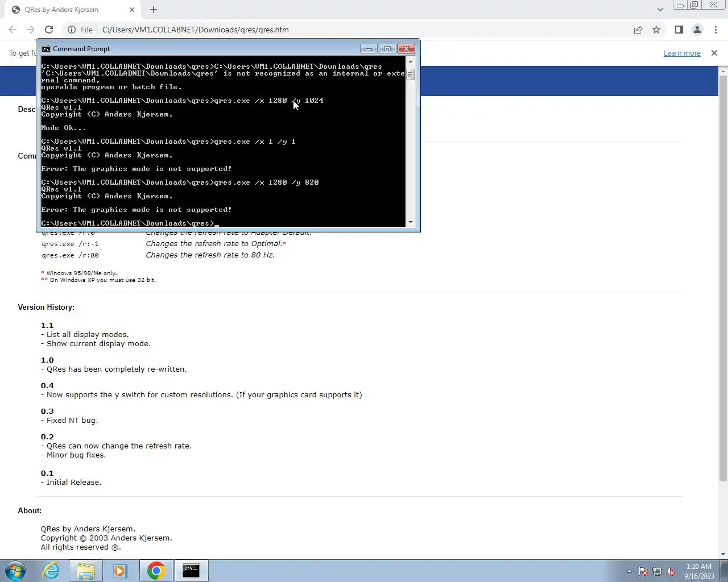Minimize the Command Prompt window
Image resolution: width=728 pixels, height=582 pixels.
click(369, 49)
